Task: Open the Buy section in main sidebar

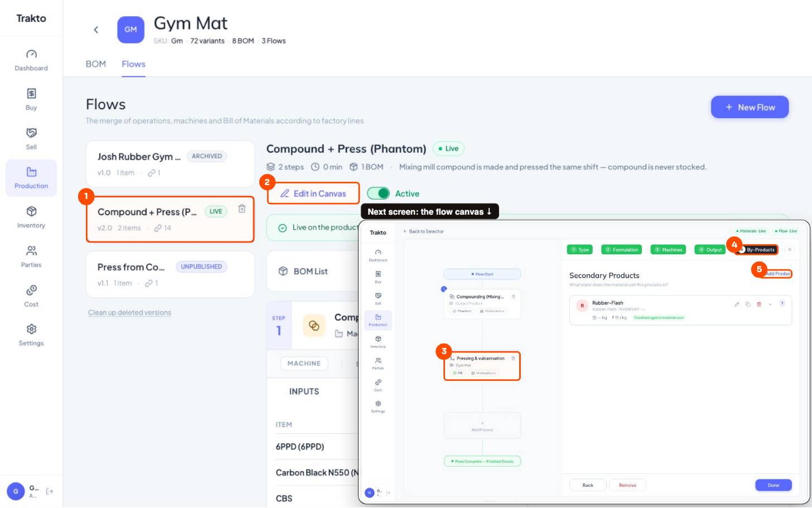Action: pyautogui.click(x=31, y=100)
